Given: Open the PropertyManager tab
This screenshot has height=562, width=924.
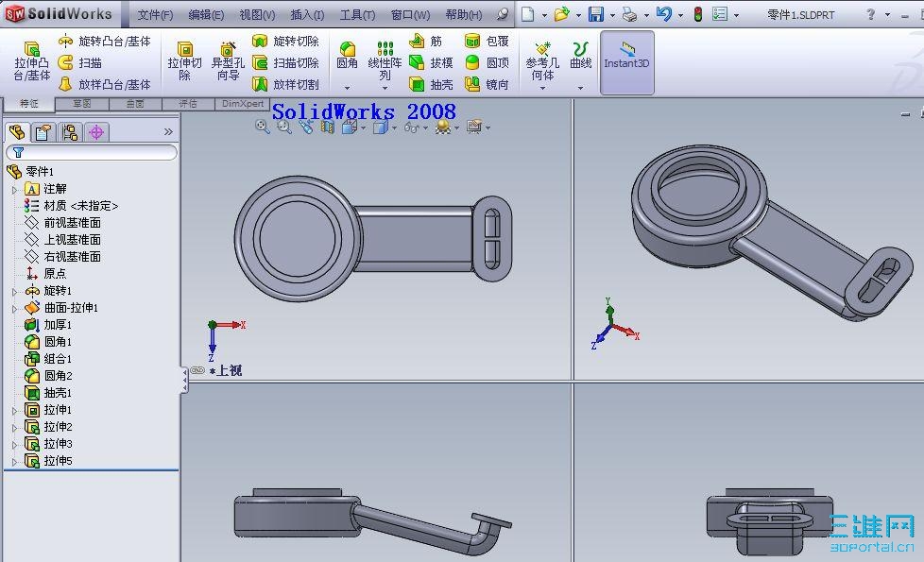Looking at the screenshot, I should 43,132.
